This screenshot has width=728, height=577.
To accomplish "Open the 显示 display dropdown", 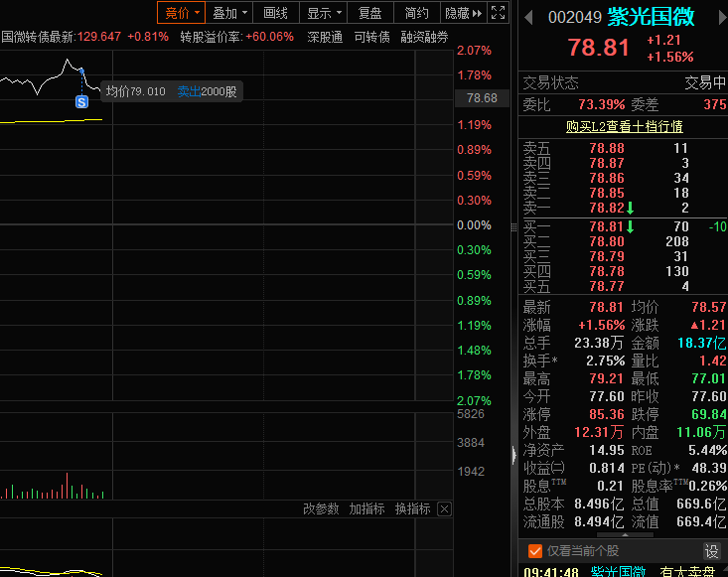I will tap(324, 13).
